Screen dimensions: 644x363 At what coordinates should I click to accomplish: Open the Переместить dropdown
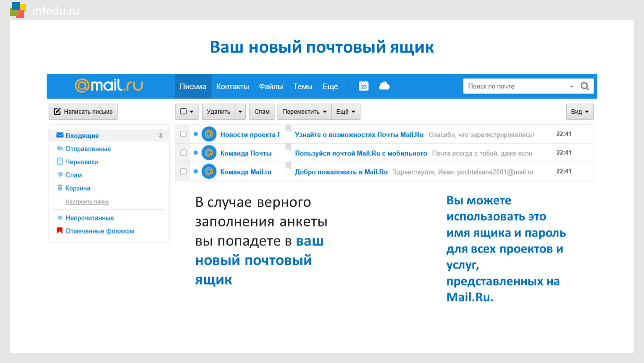(x=304, y=112)
